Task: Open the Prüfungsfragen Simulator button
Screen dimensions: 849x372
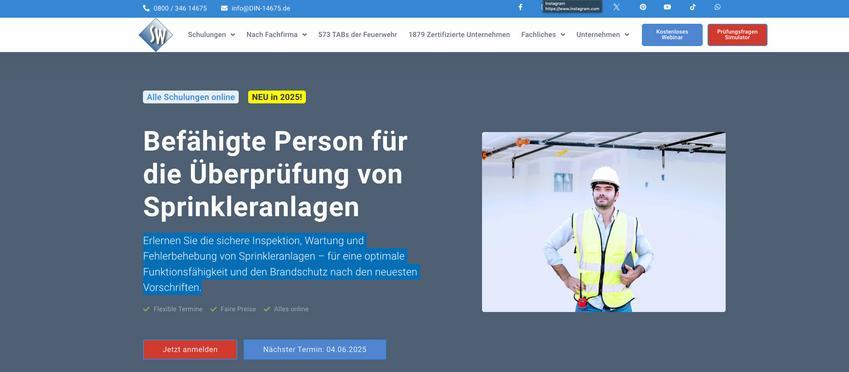Action: pyautogui.click(x=737, y=35)
